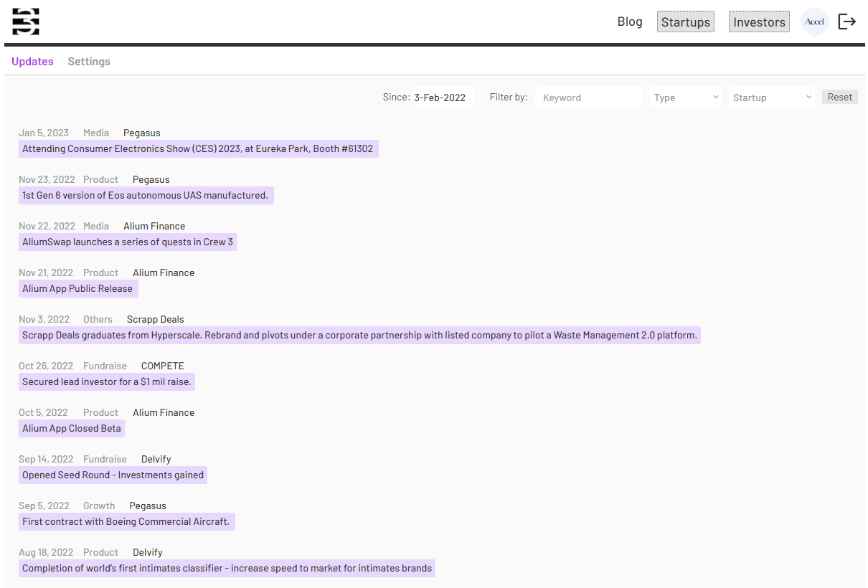Image resolution: width=868 pixels, height=588 pixels.
Task: Click the Sep 5, 2022 date
Action: click(x=44, y=506)
